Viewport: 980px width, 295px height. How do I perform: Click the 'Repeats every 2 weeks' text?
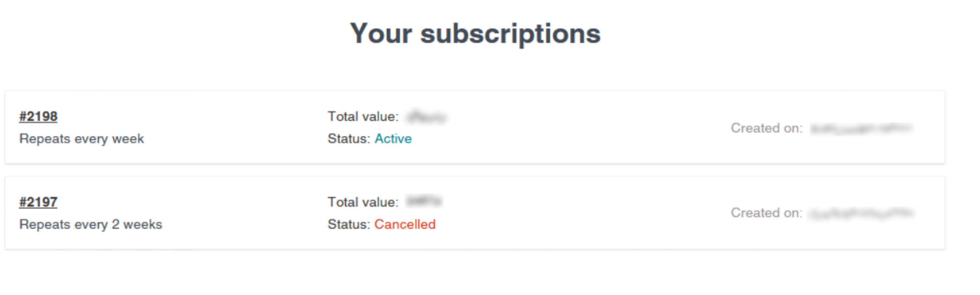(x=90, y=224)
